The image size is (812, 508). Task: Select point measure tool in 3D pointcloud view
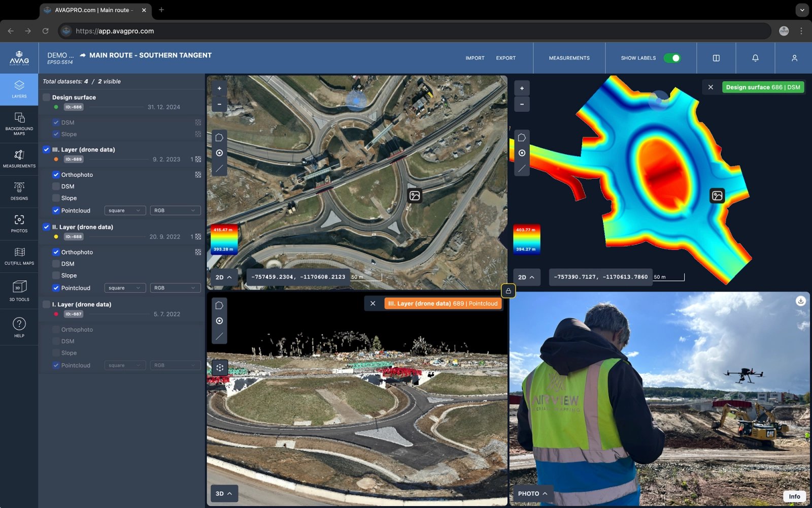pos(219,321)
